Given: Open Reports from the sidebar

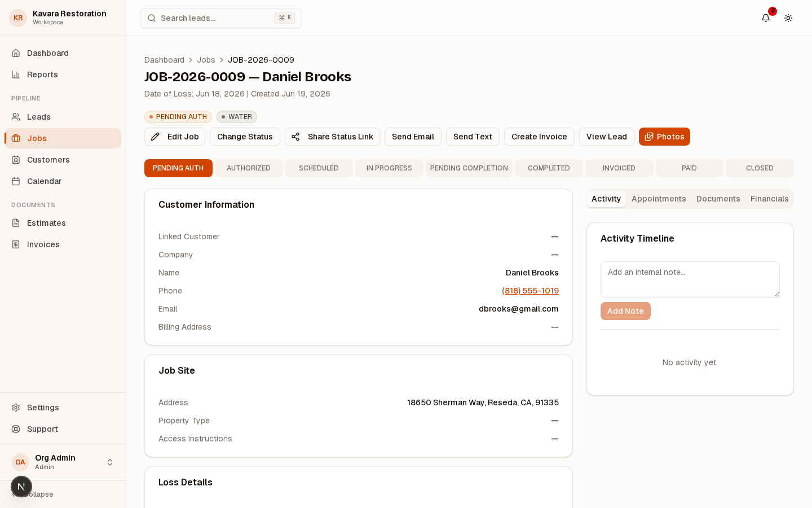Looking at the screenshot, I should (x=63, y=75).
